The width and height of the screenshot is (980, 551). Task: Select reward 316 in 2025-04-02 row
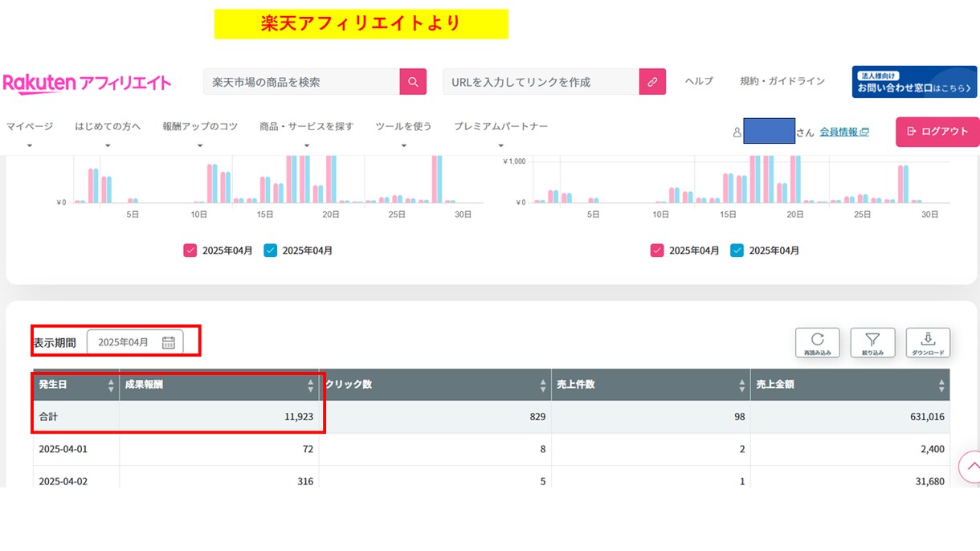pyautogui.click(x=305, y=481)
